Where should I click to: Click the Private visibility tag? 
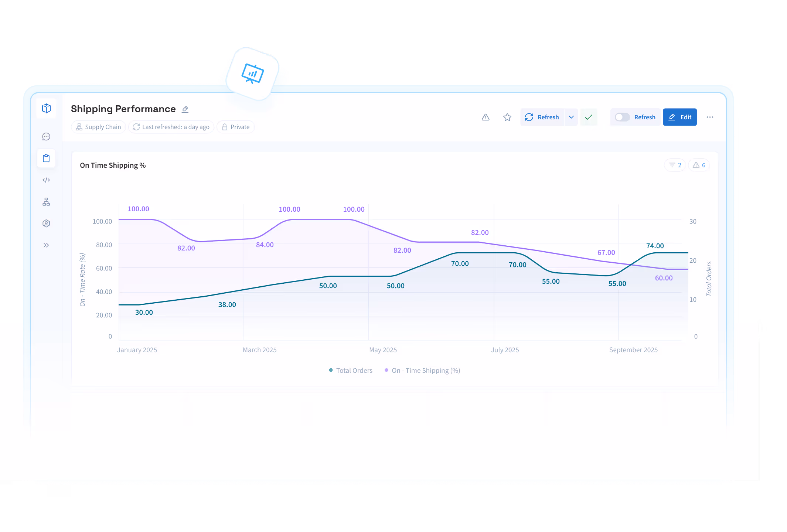point(236,127)
